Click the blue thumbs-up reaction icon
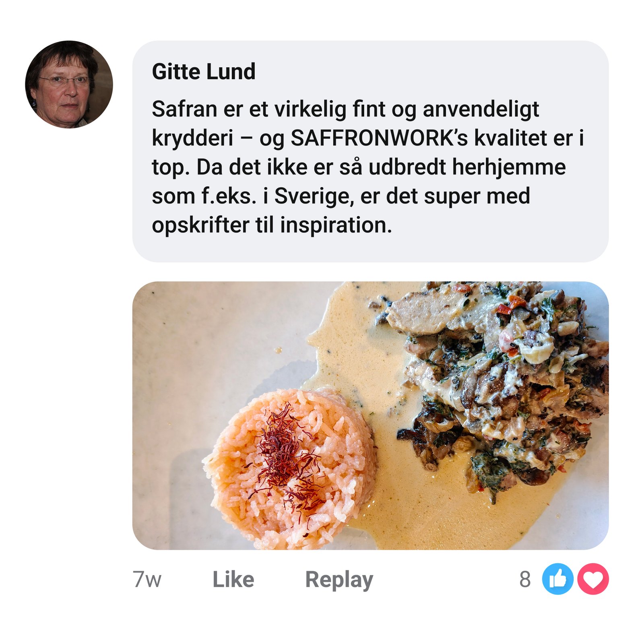This screenshot has height=644, width=644. (557, 579)
